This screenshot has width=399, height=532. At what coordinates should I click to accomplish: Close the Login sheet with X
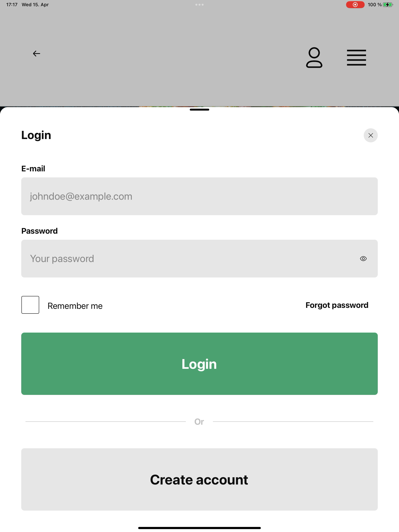tap(371, 135)
